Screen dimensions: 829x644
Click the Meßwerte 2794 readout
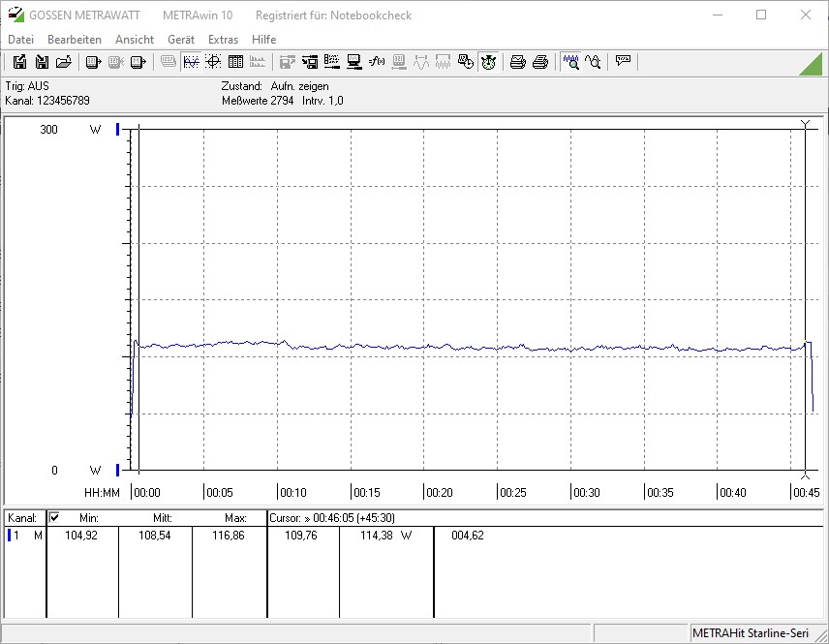[x=258, y=101]
